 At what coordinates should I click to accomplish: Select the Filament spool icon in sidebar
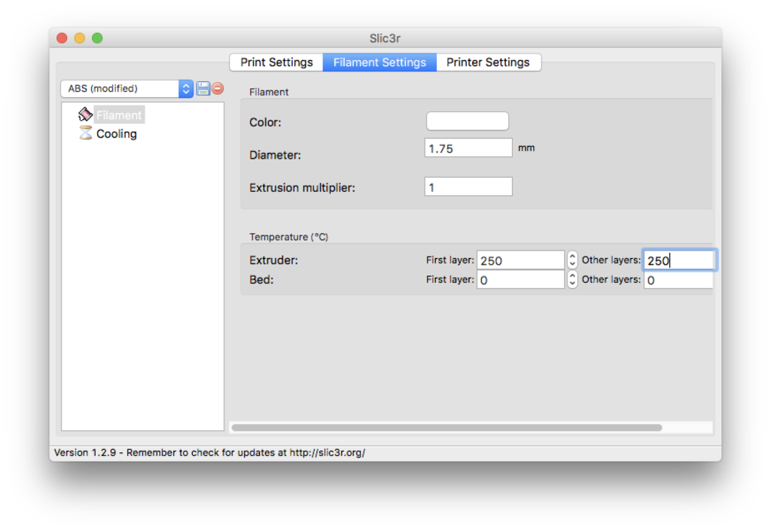pyautogui.click(x=85, y=114)
